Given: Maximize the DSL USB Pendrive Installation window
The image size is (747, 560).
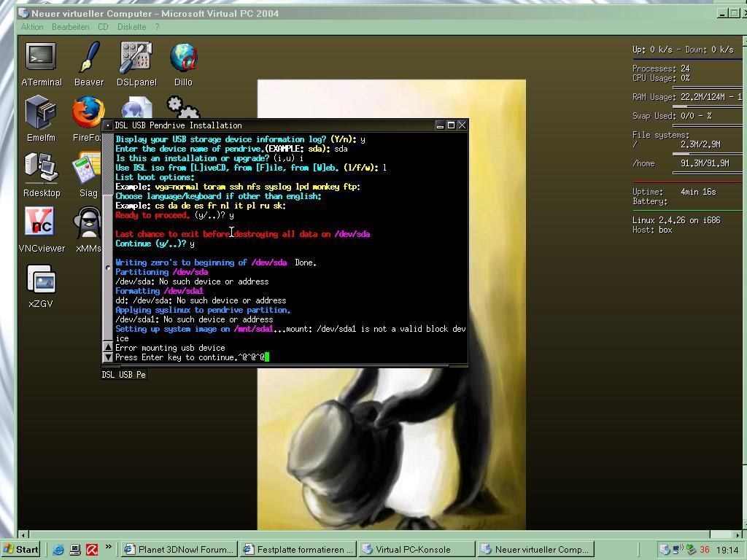Looking at the screenshot, I should tap(451, 125).
